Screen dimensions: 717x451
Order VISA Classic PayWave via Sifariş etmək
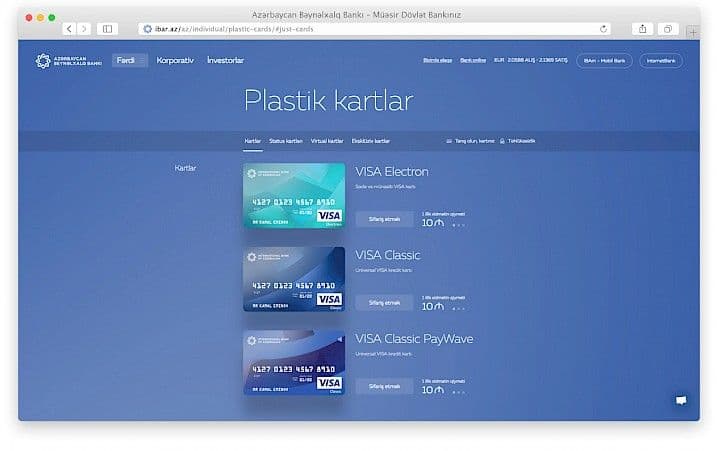click(384, 387)
